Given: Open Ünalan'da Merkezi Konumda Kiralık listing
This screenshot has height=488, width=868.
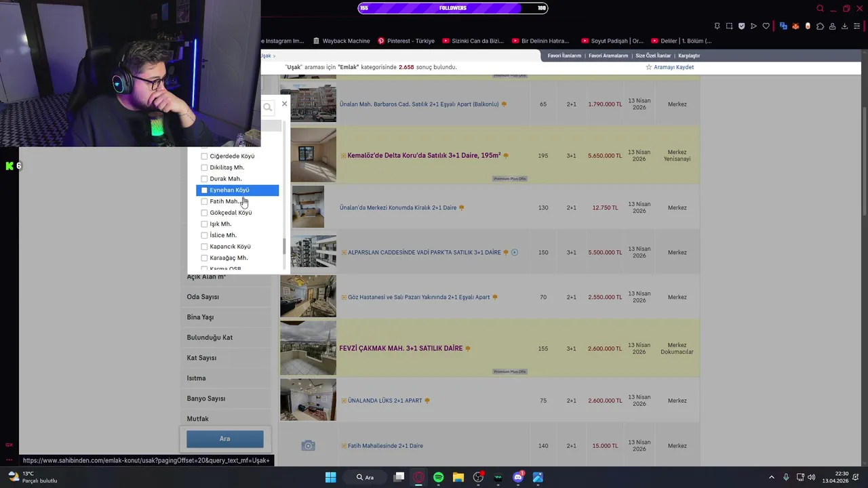Looking at the screenshot, I should coord(398,207).
